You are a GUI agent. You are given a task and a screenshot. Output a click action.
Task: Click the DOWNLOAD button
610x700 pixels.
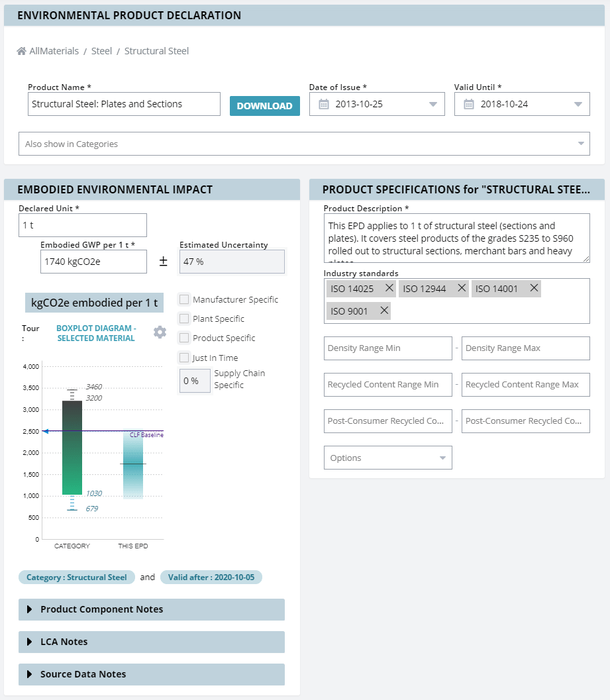[x=265, y=106]
